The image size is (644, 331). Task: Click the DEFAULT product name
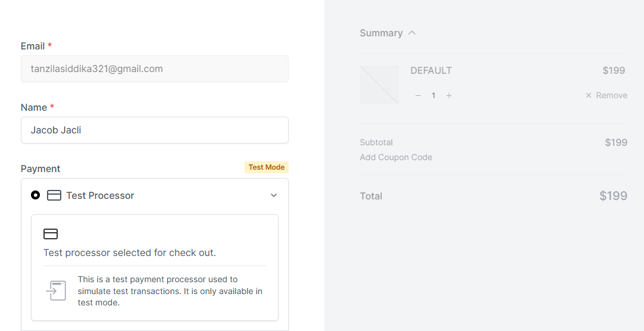[431, 70]
